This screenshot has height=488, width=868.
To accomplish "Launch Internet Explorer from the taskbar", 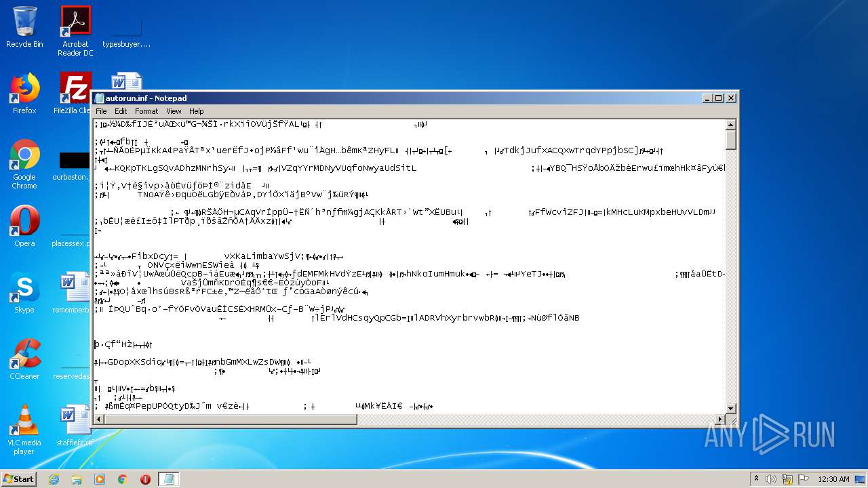I will pyautogui.click(x=54, y=479).
